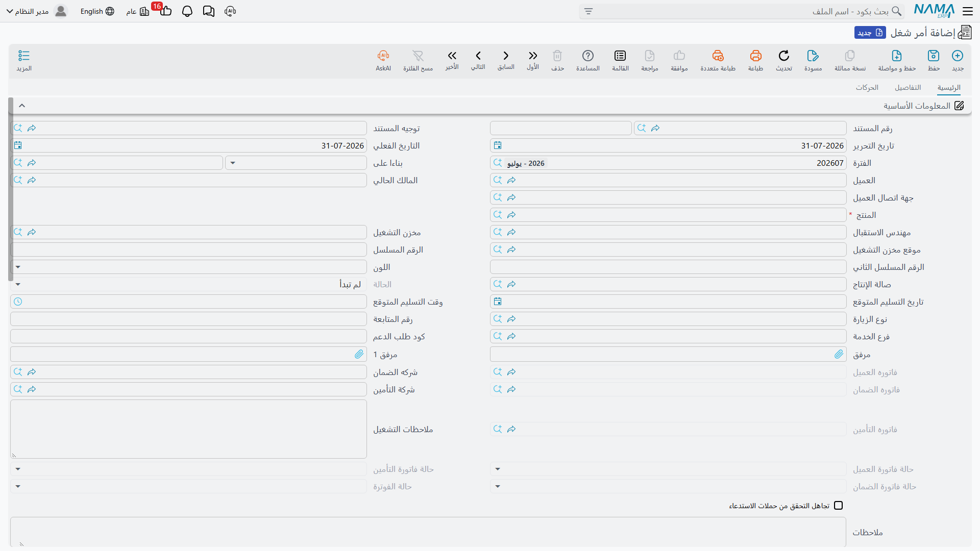Open the حالة الفوترة dropdown

tap(18, 486)
